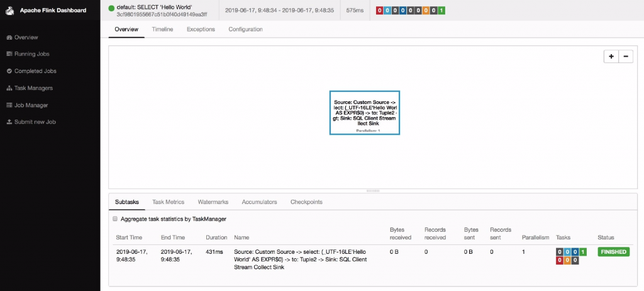Zoom in the job graph with plus
The width and height of the screenshot is (644, 291).
coord(611,57)
